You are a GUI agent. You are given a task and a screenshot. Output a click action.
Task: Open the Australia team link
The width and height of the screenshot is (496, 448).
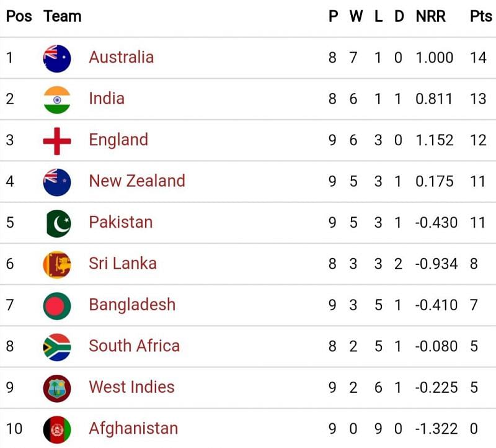tap(121, 57)
